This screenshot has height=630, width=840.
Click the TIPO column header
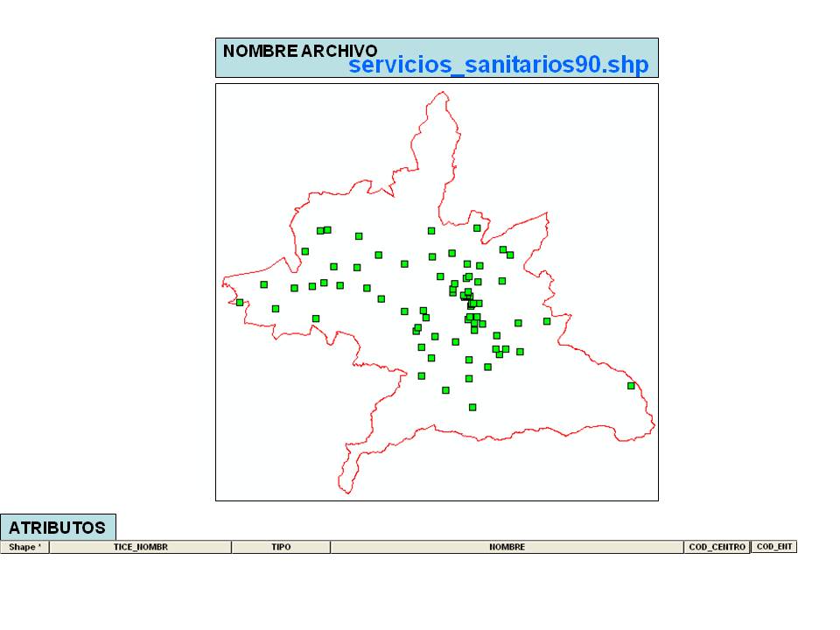pos(281,547)
